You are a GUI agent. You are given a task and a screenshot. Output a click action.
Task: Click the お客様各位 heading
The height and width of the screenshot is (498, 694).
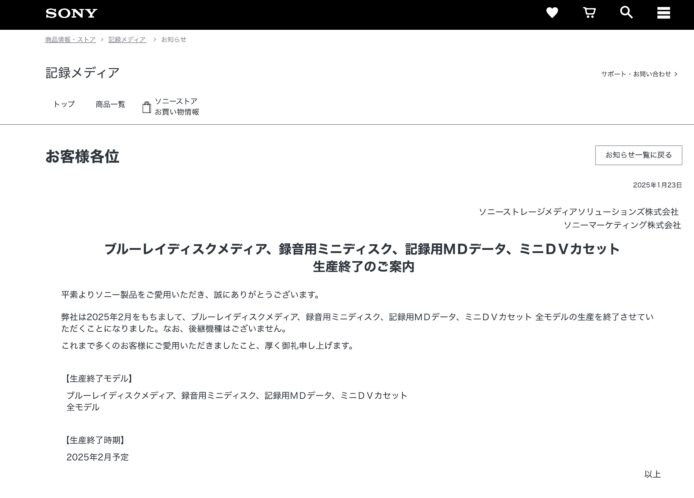[82, 156]
